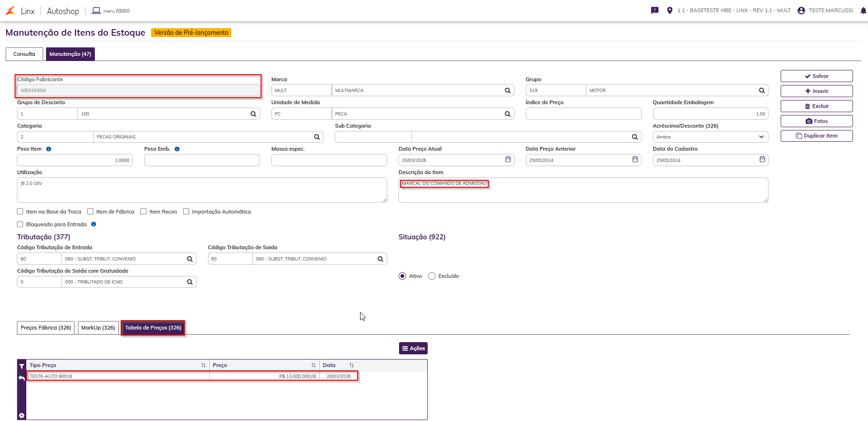Click the Peso Item info icon

tap(49, 149)
